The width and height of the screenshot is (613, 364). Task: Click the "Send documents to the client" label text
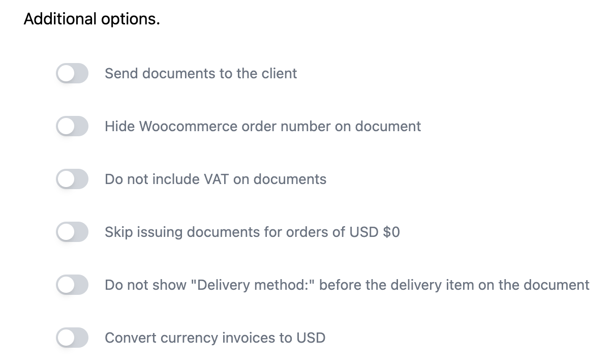coord(201,73)
